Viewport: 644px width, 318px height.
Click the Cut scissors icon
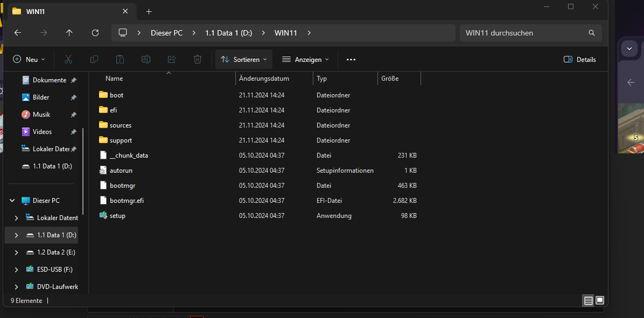[68, 60]
